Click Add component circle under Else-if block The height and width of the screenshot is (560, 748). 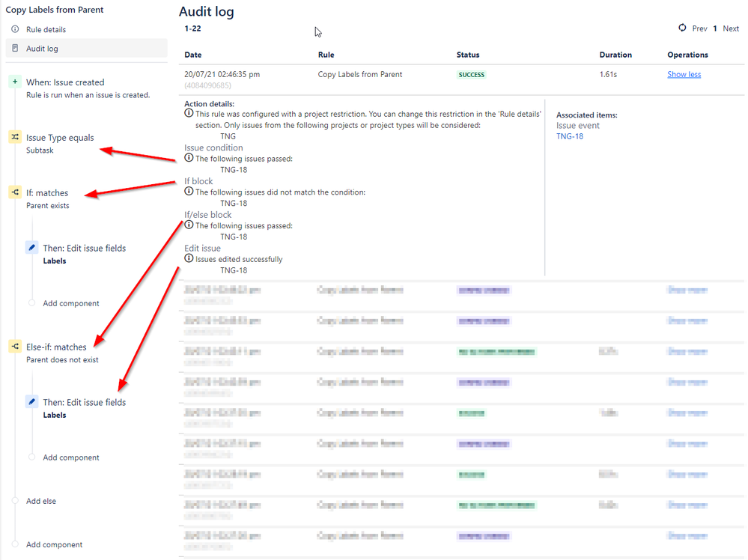[x=32, y=457]
